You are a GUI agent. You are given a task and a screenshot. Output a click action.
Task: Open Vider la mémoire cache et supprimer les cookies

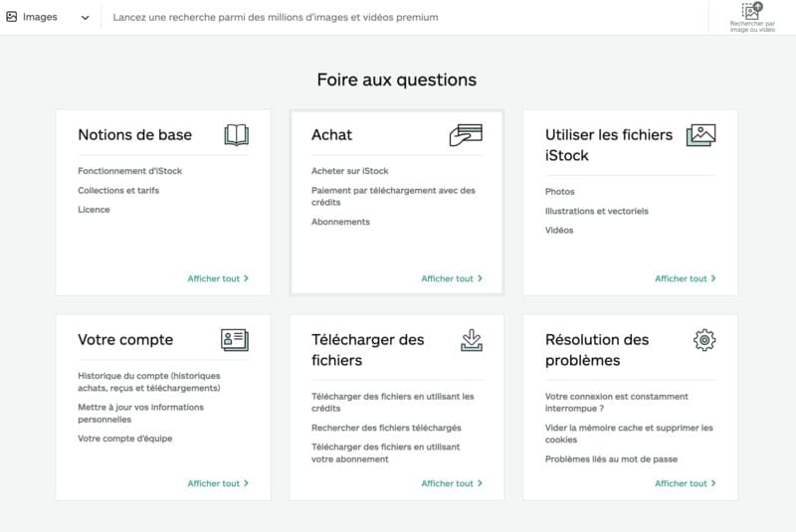coord(629,434)
